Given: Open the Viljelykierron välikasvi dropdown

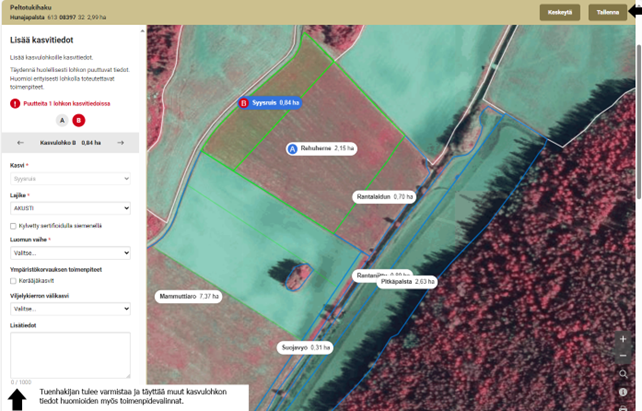Looking at the screenshot, I should tap(70, 309).
